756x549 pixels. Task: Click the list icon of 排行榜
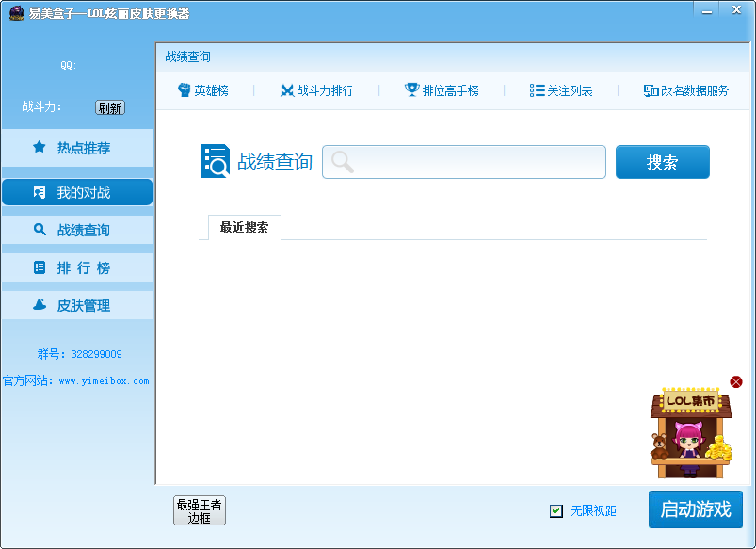40,267
